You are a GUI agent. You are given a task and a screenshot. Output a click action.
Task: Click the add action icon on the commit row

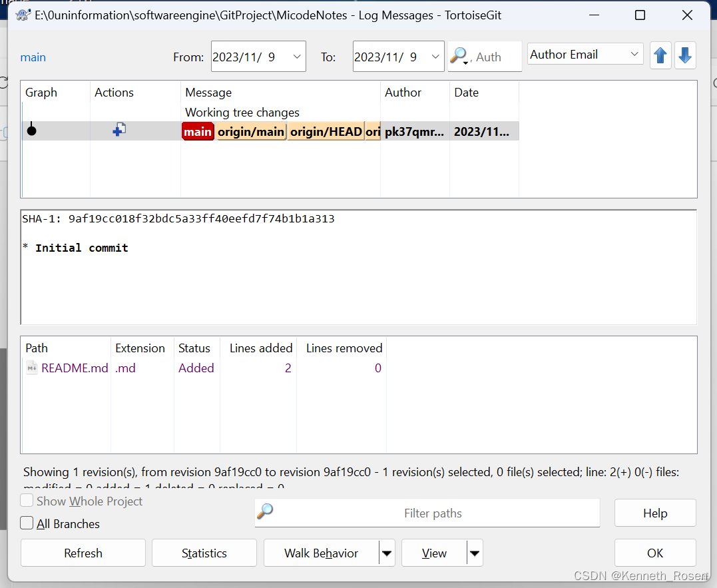click(x=119, y=131)
